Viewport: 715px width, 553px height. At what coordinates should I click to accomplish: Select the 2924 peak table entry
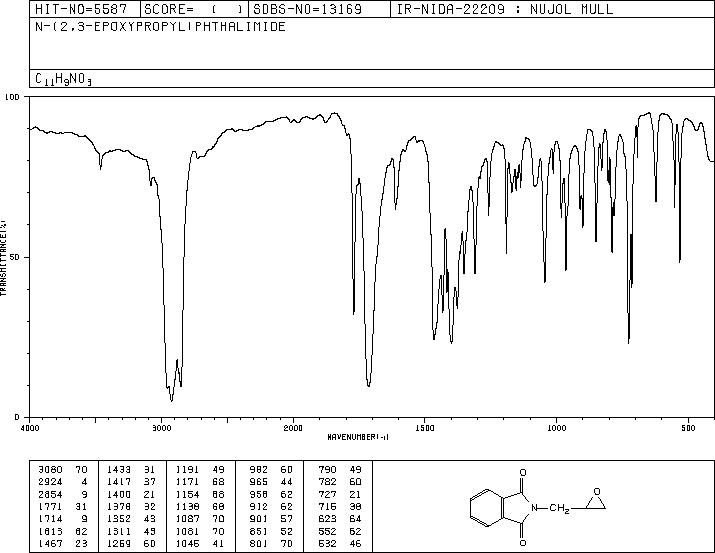(63, 482)
